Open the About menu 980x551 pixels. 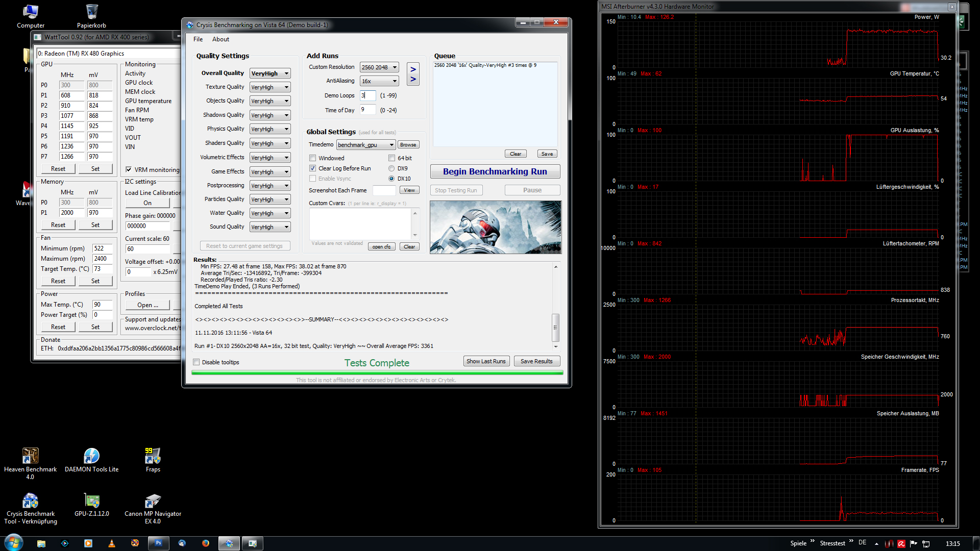[220, 39]
